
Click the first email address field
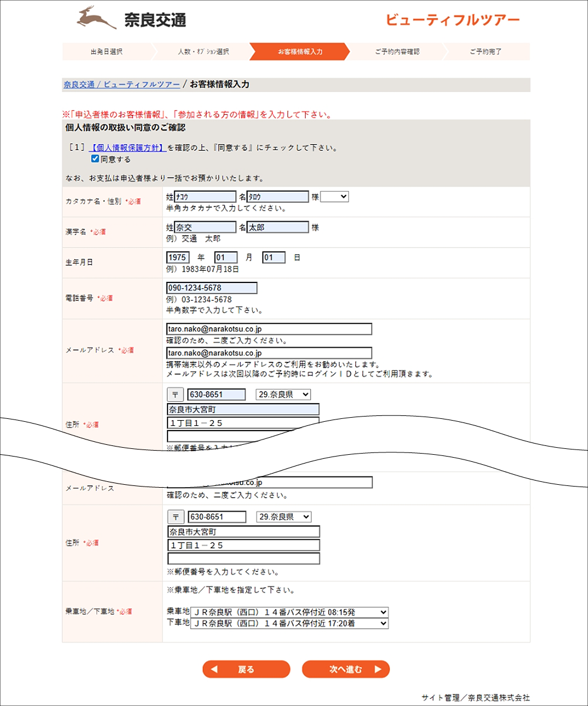269,329
